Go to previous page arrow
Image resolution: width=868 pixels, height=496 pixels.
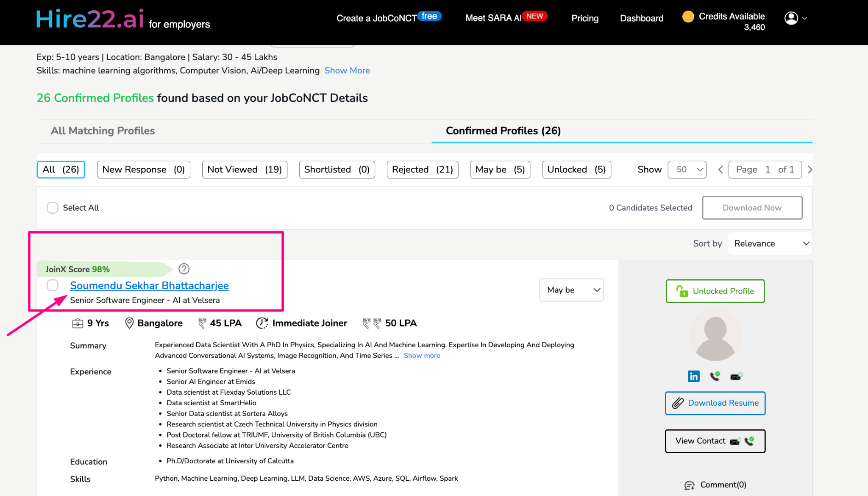point(721,170)
